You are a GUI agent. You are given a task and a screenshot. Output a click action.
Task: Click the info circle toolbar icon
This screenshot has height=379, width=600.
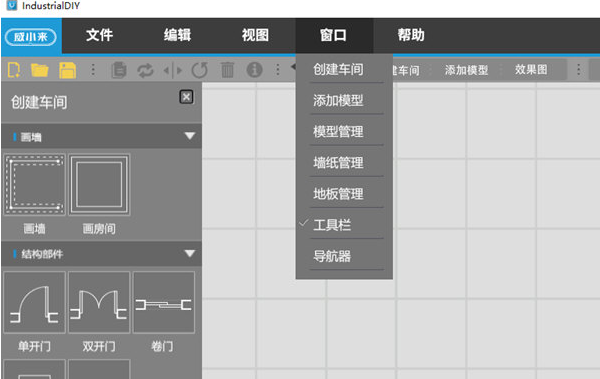click(x=254, y=70)
